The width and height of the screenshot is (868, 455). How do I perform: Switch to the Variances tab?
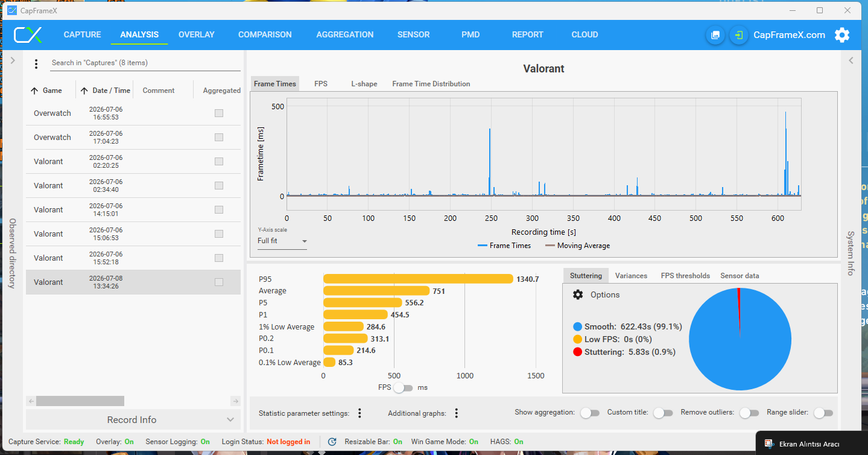632,276
